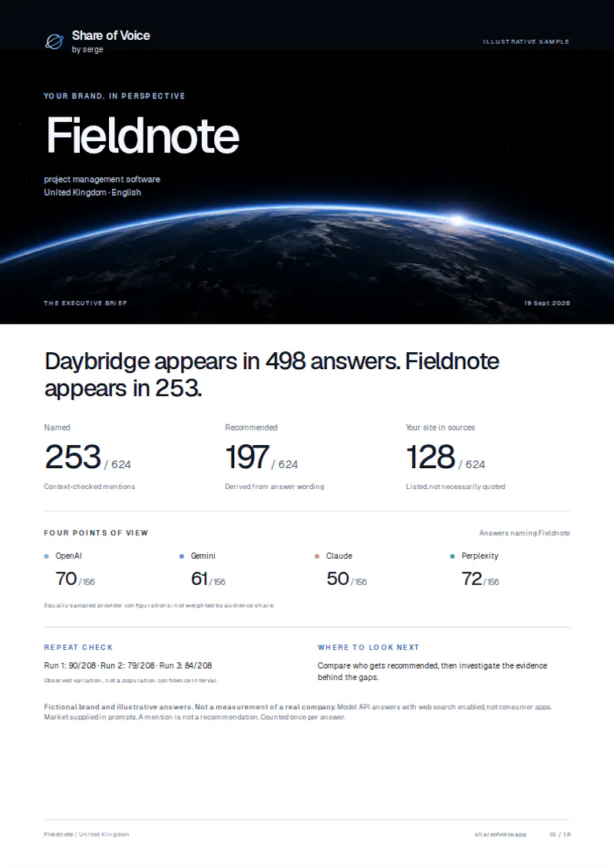Click the Your site in sources 128 metric

point(445,458)
